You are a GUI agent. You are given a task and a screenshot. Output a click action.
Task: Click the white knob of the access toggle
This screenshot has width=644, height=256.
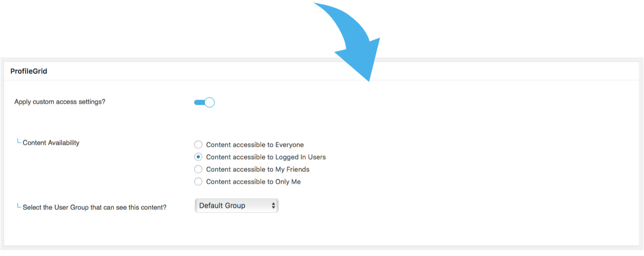[209, 102]
